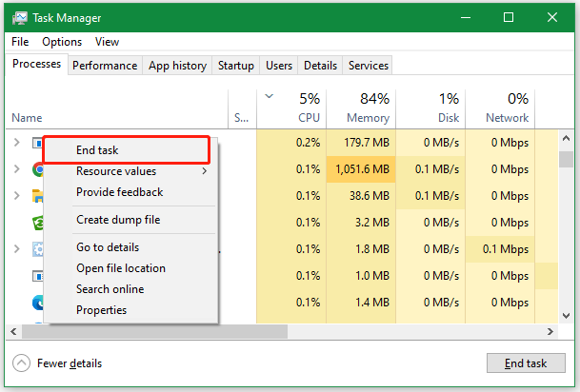580x392 pixels.
Task: Sort by the Memory column header
Action: (x=361, y=109)
